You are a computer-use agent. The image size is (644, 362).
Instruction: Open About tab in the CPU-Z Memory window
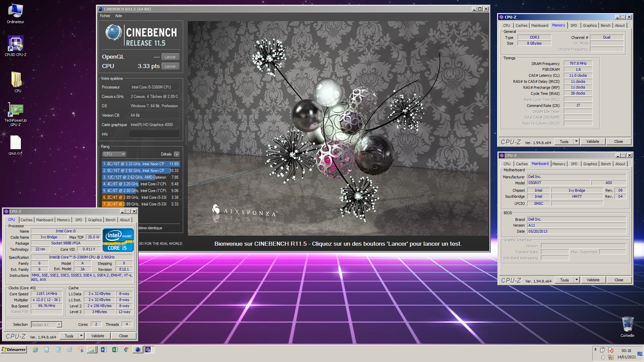click(x=620, y=25)
